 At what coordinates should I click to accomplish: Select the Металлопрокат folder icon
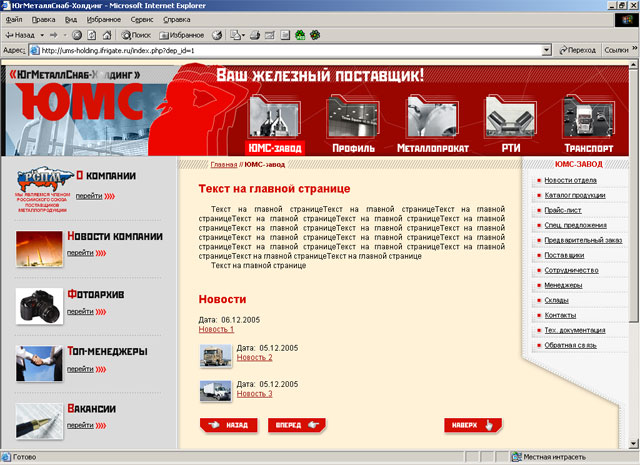pyautogui.click(x=433, y=117)
